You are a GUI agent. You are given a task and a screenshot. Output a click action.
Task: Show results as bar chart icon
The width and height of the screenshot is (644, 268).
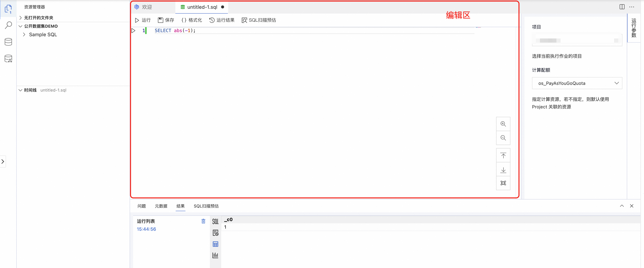215,255
